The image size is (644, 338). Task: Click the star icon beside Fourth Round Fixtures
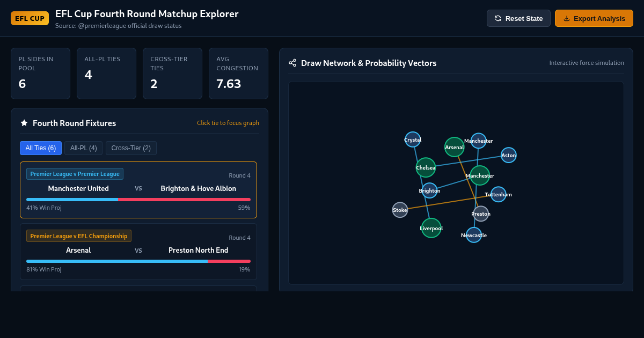pos(24,123)
